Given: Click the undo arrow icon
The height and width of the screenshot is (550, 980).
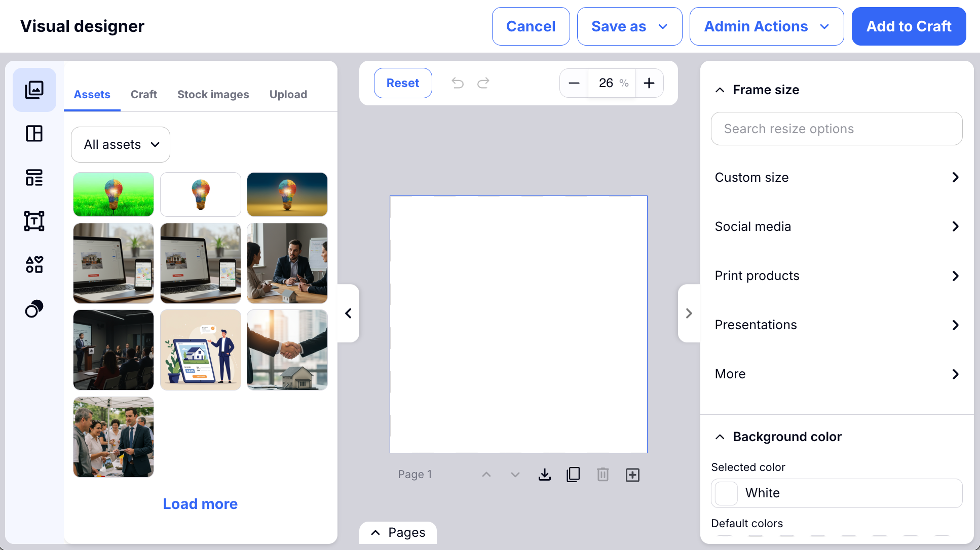Looking at the screenshot, I should pos(458,83).
